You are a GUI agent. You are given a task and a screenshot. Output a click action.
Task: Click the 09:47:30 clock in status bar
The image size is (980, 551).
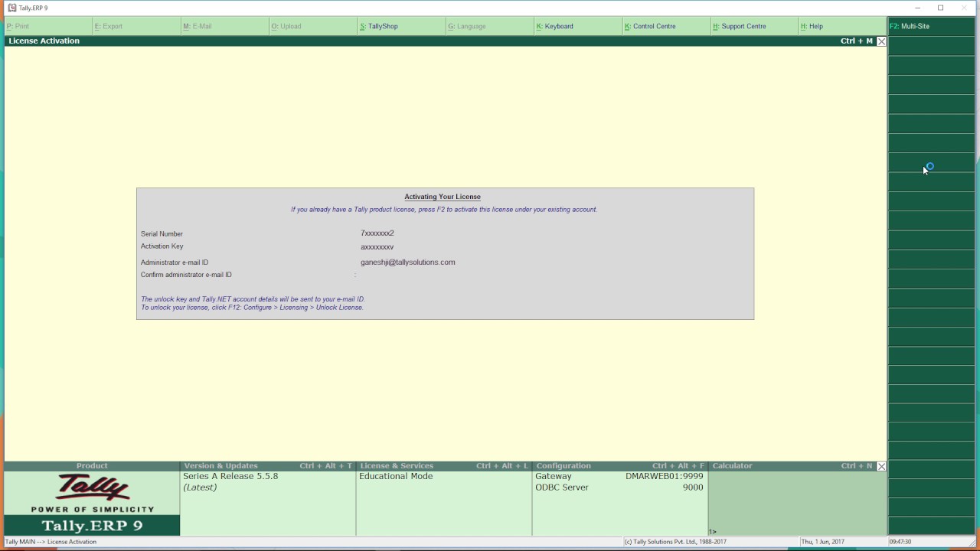coord(900,542)
